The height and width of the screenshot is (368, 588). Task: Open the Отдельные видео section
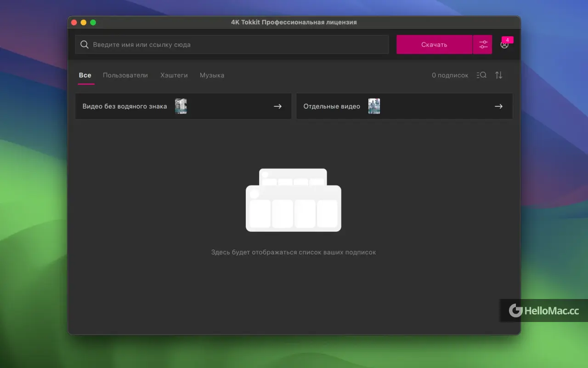[x=404, y=106]
